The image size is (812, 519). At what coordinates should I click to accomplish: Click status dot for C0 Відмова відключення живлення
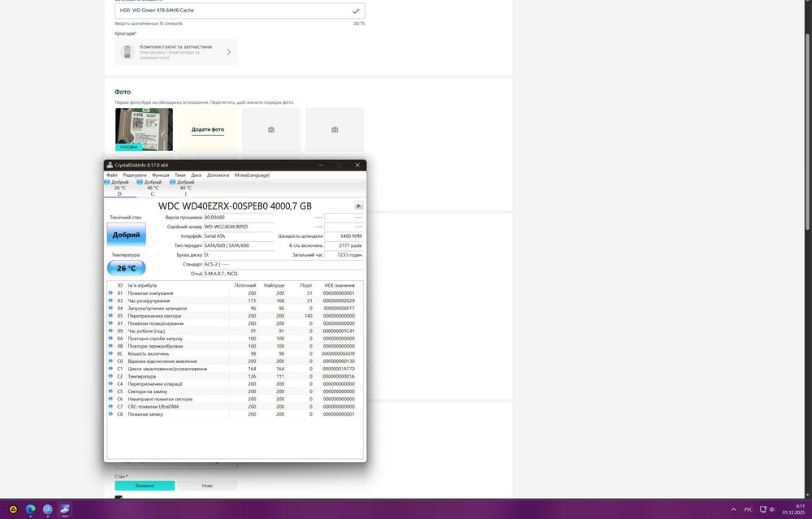[110, 361]
